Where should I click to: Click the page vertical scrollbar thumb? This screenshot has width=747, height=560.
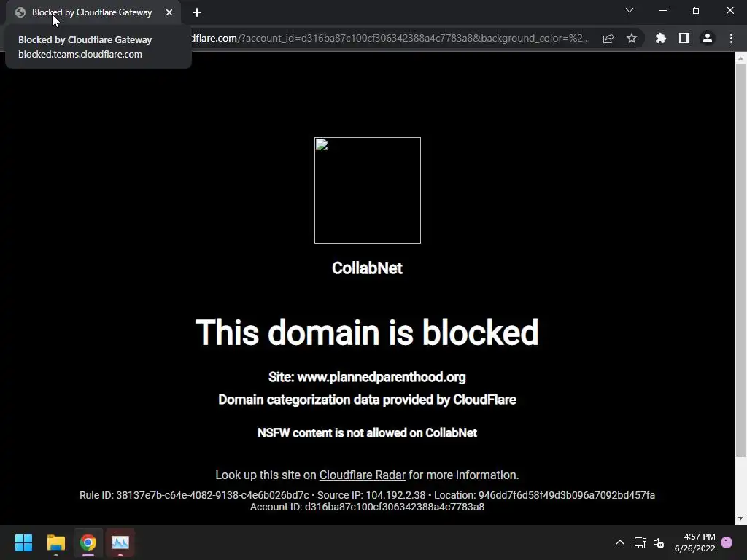point(740,260)
